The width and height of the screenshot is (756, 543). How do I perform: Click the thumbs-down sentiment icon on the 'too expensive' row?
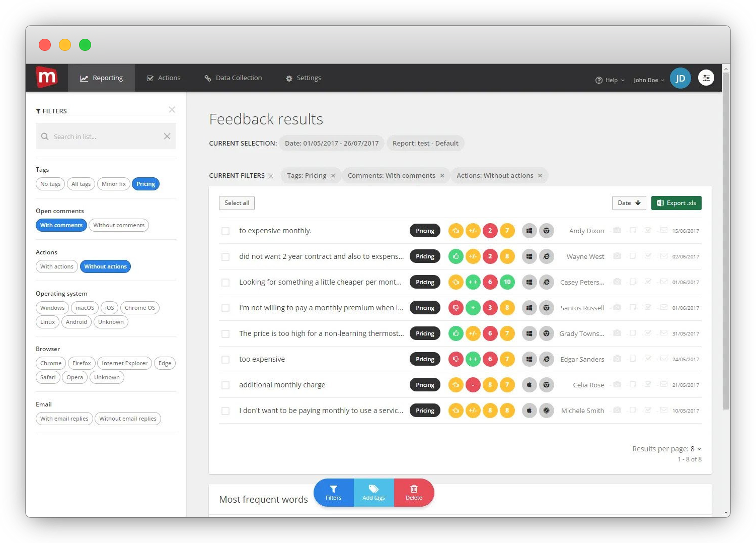tap(456, 359)
